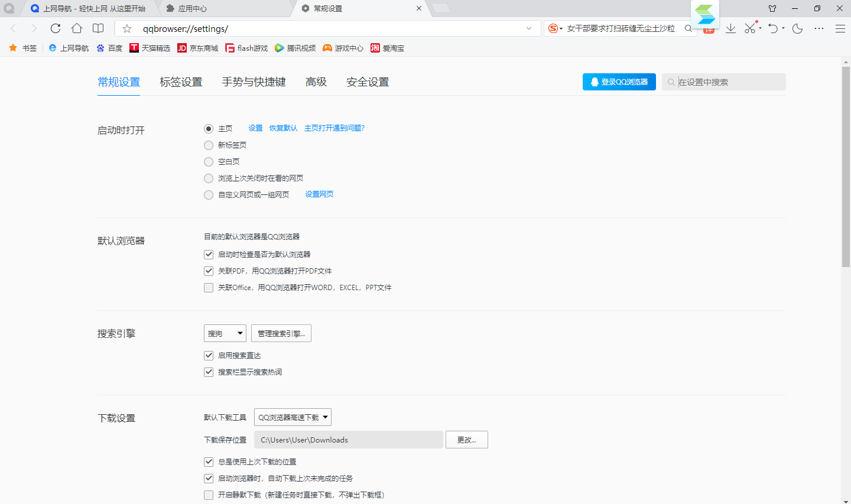
Task: Expand the address bar history dropdown arrow
Action: point(529,28)
